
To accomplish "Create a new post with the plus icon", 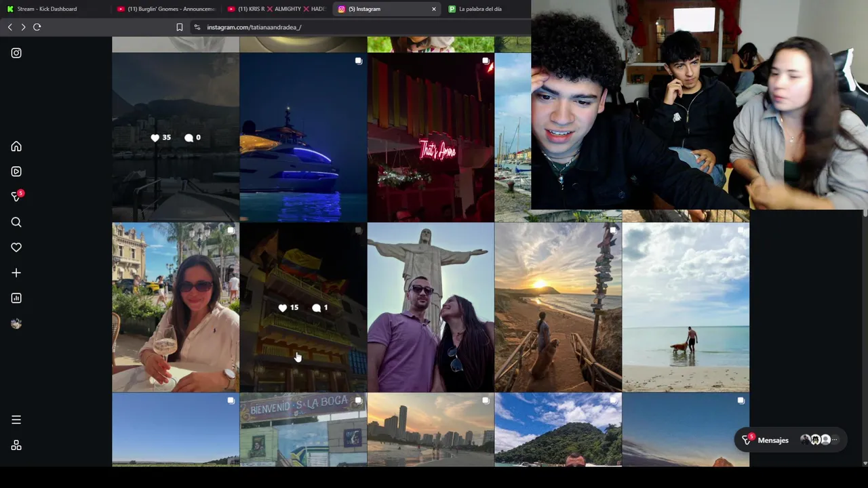I will pyautogui.click(x=16, y=273).
